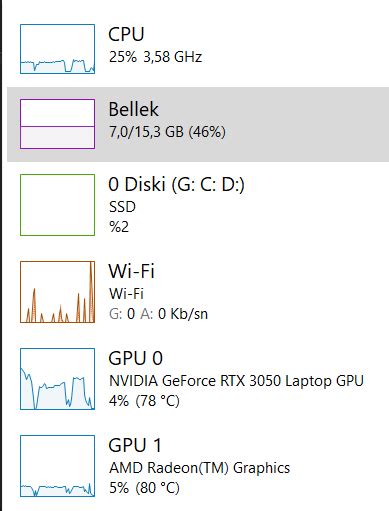Screen dimensions: 389x511
Task: Open the 0 Diski (G: C: D:) entry
Action: (176, 184)
